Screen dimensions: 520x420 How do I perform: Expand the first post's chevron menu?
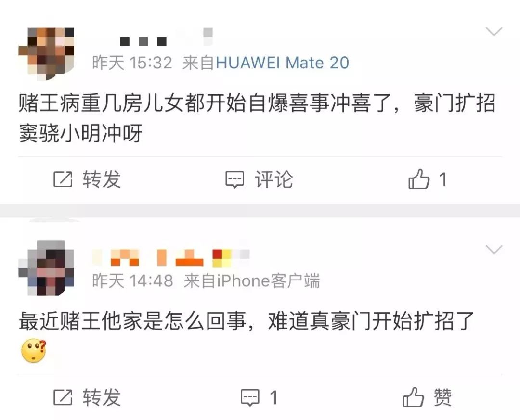pos(494,32)
